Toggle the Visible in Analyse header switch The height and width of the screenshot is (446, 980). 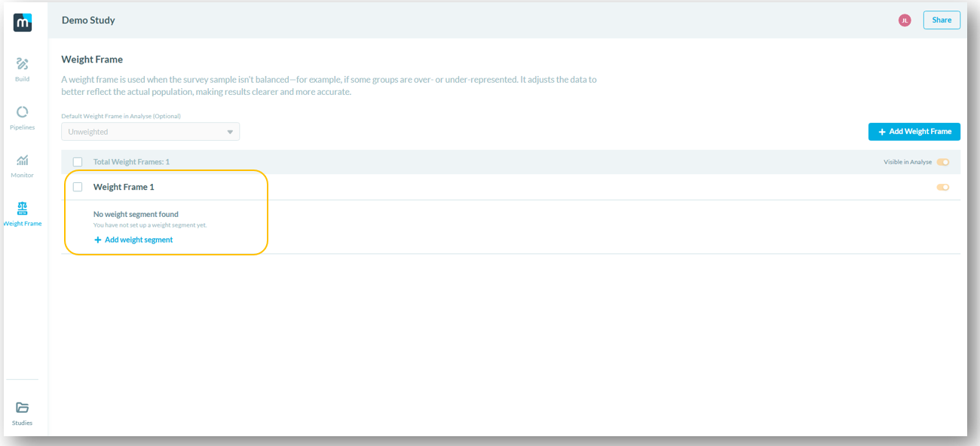click(x=943, y=162)
